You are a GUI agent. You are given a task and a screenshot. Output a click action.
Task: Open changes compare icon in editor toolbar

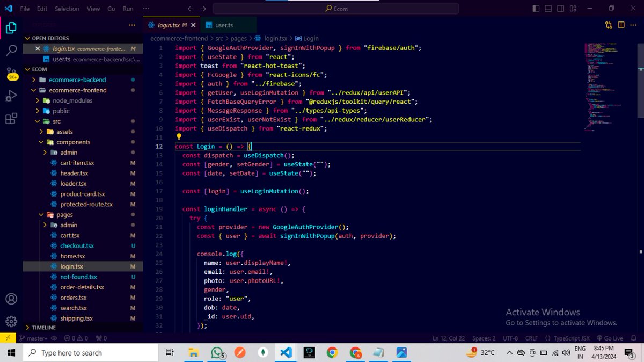609,25
